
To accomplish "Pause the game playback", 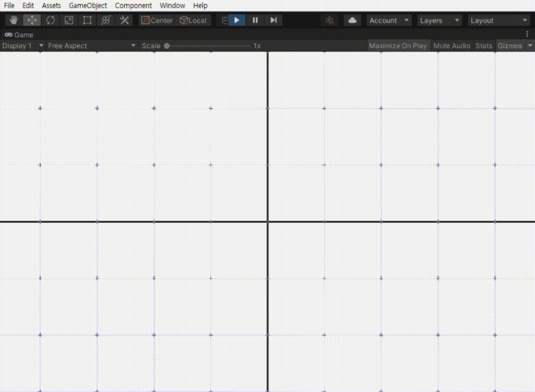I will click(x=255, y=20).
